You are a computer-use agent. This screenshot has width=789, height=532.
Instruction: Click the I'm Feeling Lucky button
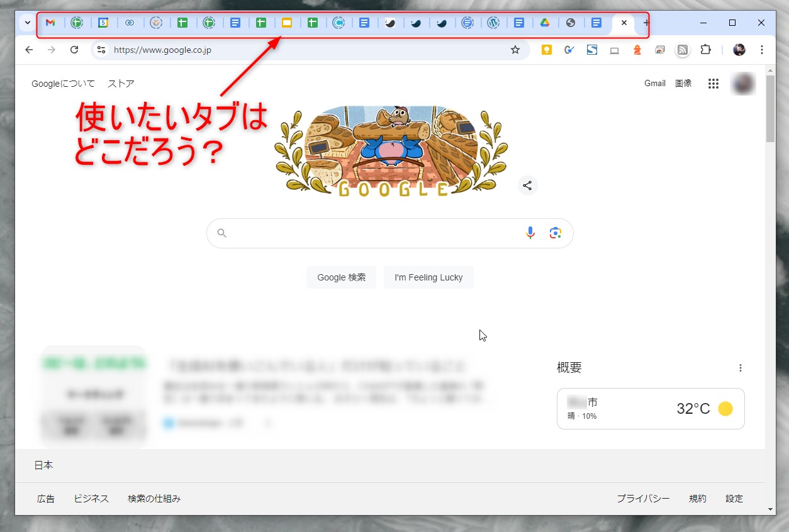point(428,277)
